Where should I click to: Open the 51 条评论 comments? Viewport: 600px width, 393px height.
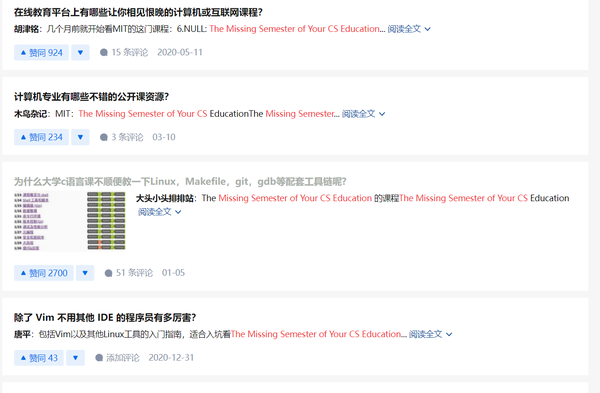tap(129, 273)
